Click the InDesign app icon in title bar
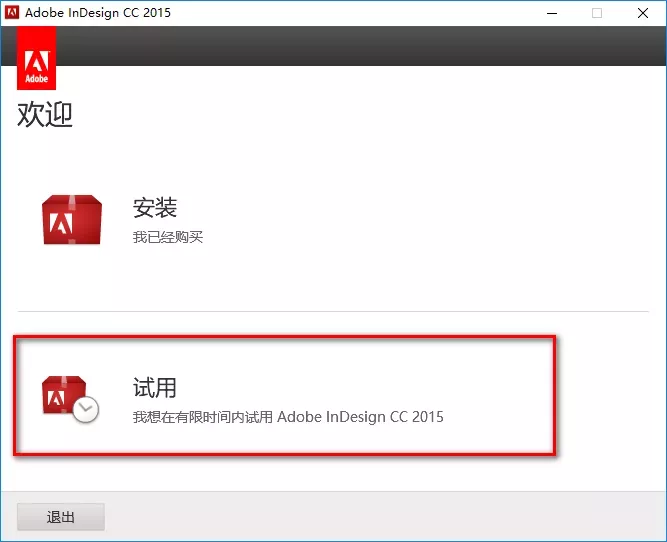The image size is (667, 542). point(13,13)
